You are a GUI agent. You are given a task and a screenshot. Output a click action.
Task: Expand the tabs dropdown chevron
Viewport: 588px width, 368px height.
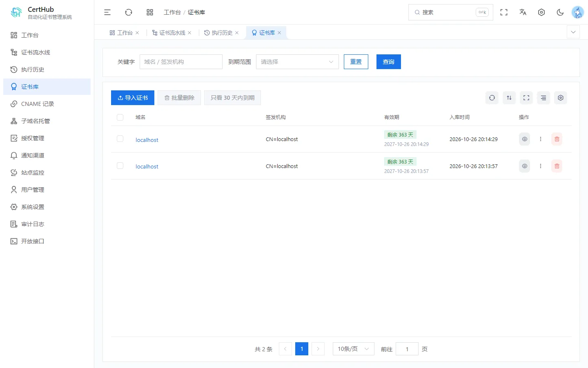click(573, 32)
